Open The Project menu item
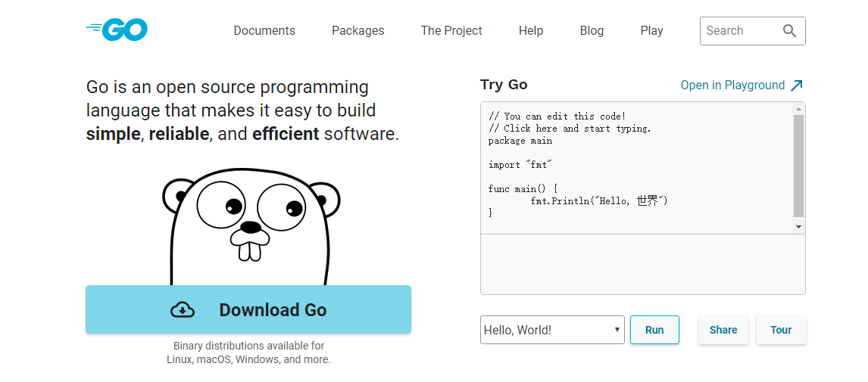Viewport: 868px width, 382px height. click(x=451, y=31)
